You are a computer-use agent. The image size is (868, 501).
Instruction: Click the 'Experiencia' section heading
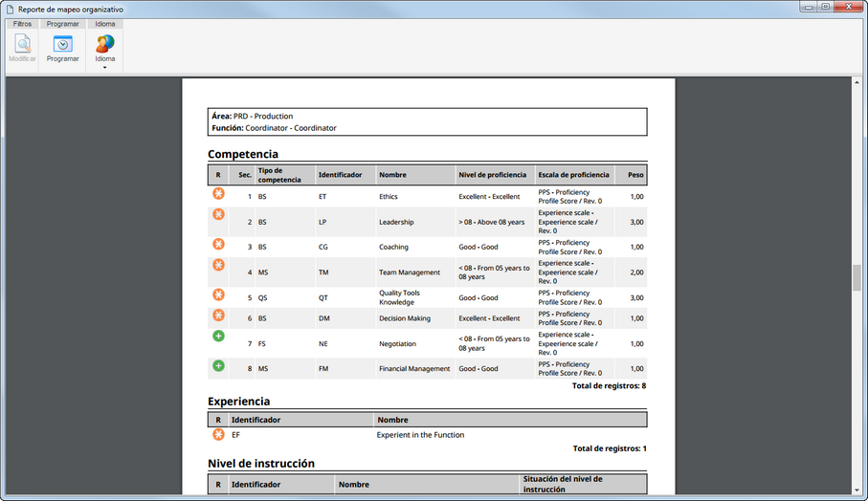click(238, 401)
